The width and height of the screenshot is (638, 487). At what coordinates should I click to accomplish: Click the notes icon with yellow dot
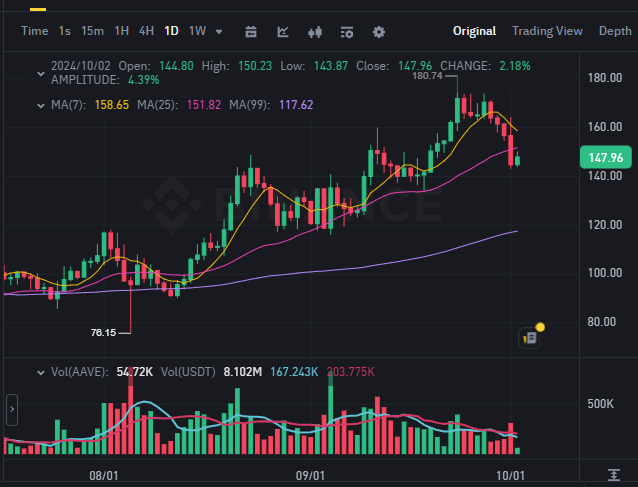coord(530,338)
